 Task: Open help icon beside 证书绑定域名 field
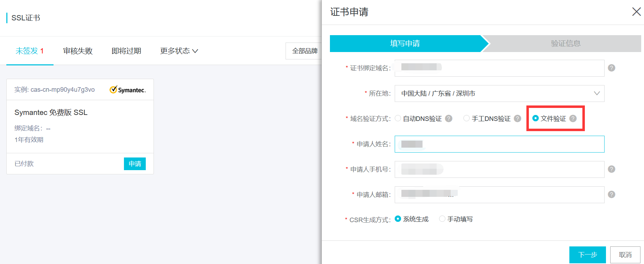click(x=612, y=68)
